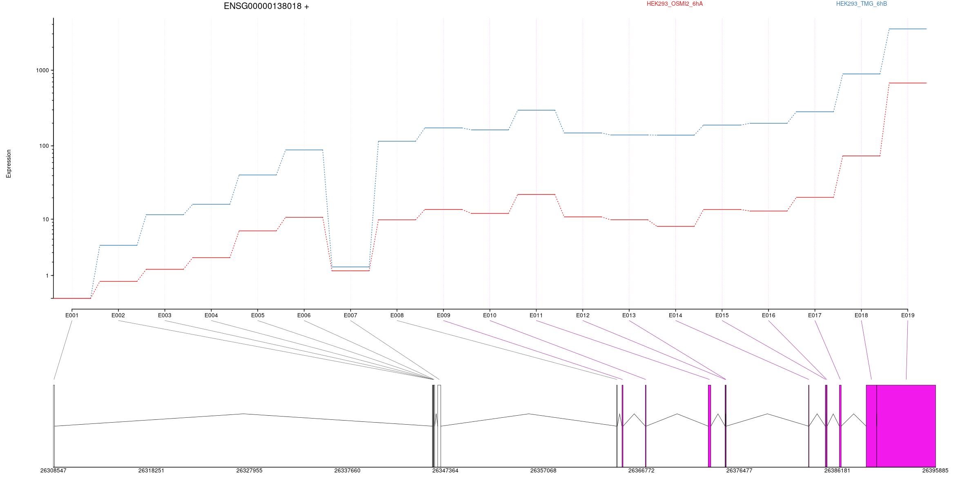Image resolution: width=980 pixels, height=490 pixels.
Task: Select exon label E017
Action: [x=815, y=315]
